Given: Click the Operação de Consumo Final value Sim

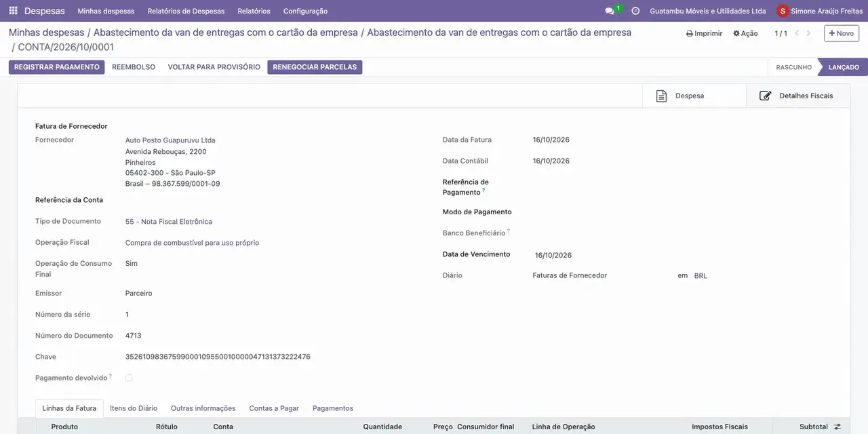Looking at the screenshot, I should (132, 263).
